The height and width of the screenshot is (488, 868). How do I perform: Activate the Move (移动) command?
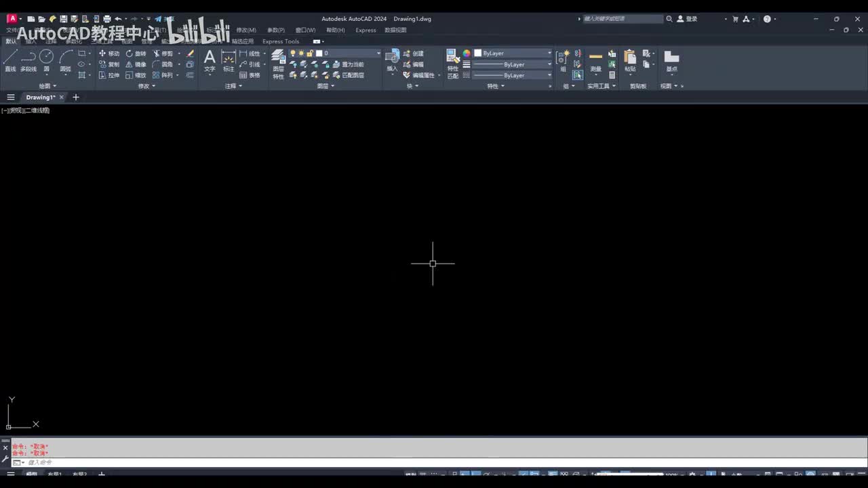pyautogui.click(x=109, y=54)
